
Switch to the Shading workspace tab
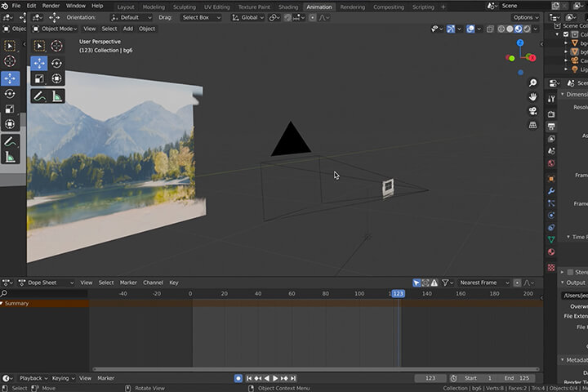(288, 7)
